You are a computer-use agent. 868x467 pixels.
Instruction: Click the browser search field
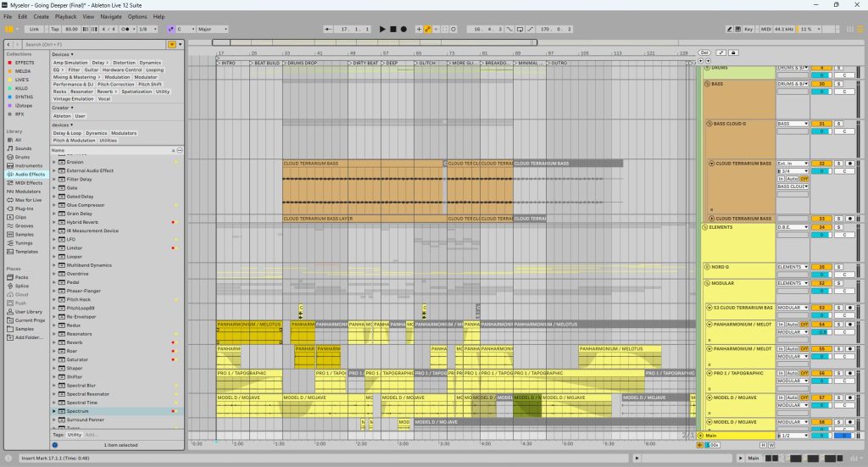pyautogui.click(x=94, y=44)
